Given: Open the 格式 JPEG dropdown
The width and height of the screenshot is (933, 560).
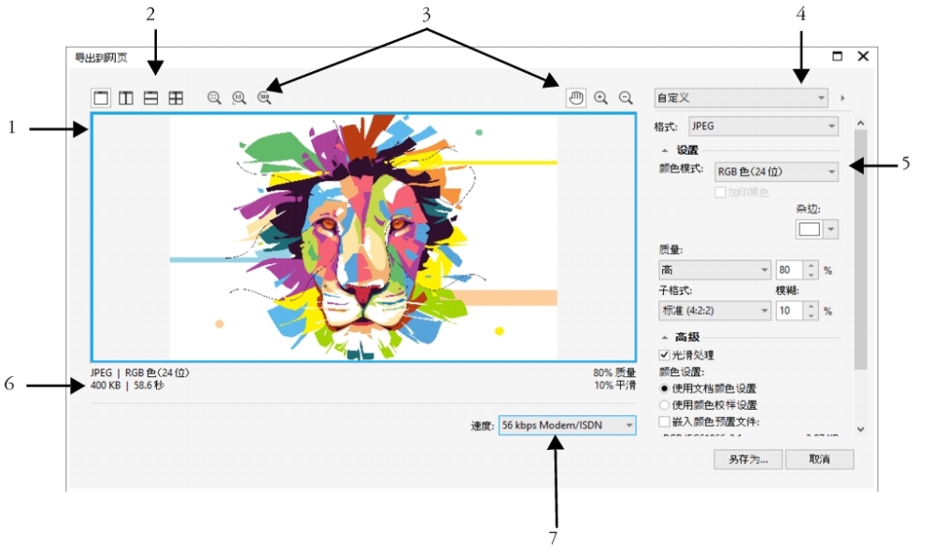Looking at the screenshot, I should click(x=830, y=126).
